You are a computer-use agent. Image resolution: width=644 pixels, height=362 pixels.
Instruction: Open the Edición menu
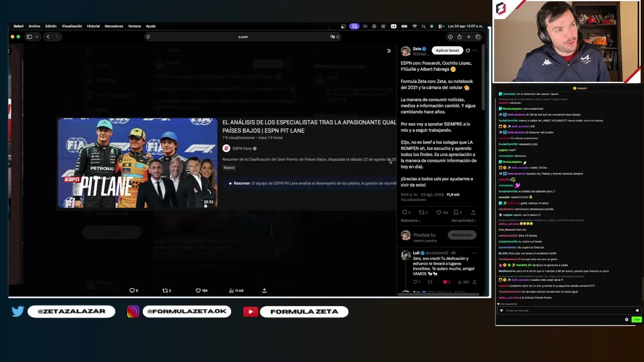click(x=51, y=26)
